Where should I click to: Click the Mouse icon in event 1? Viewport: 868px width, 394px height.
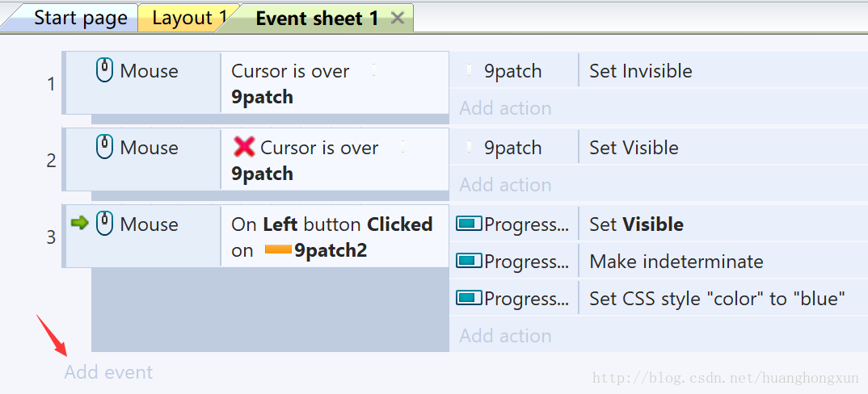[x=105, y=71]
